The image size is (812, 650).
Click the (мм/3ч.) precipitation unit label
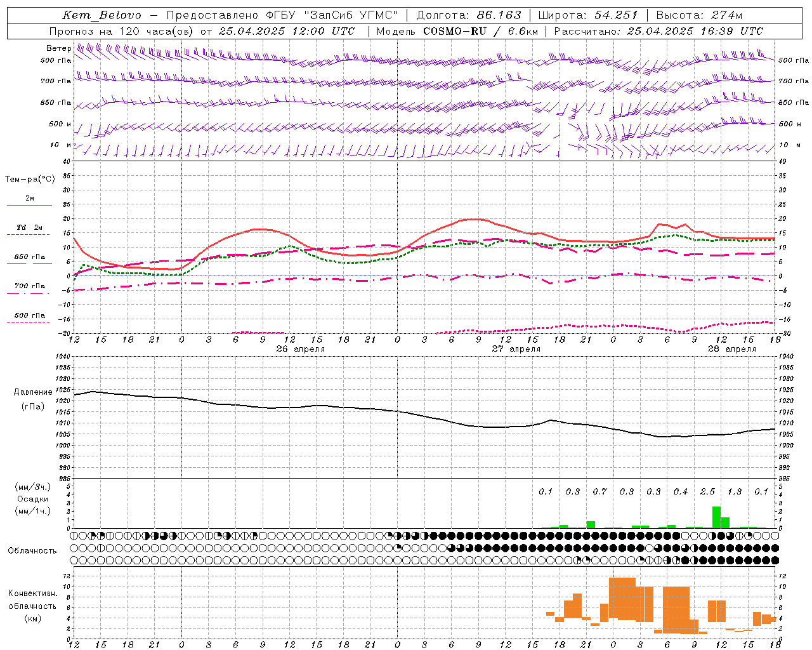[33, 487]
